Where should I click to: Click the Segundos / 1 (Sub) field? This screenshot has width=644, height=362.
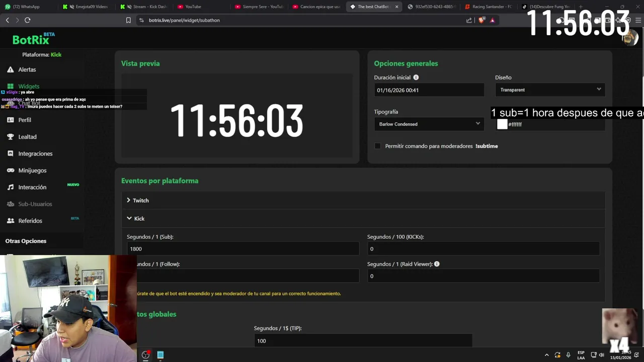point(243,248)
